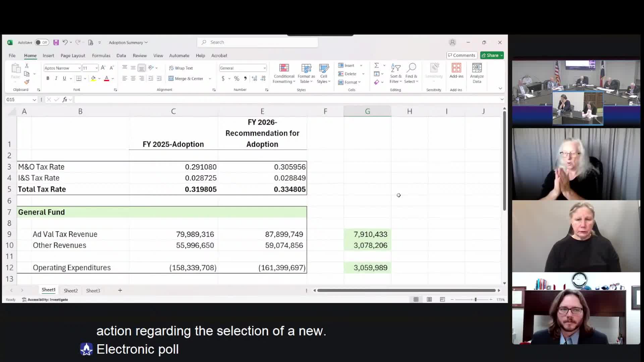The image size is (644, 362).
Task: Toggle Bold formatting button
Action: [48, 78]
